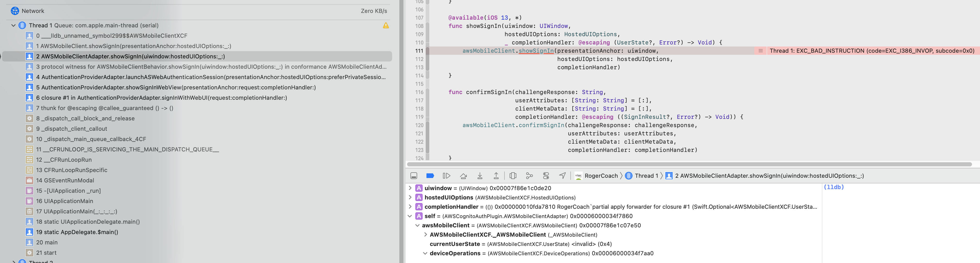Click the Step Out icon

pyautogui.click(x=496, y=175)
